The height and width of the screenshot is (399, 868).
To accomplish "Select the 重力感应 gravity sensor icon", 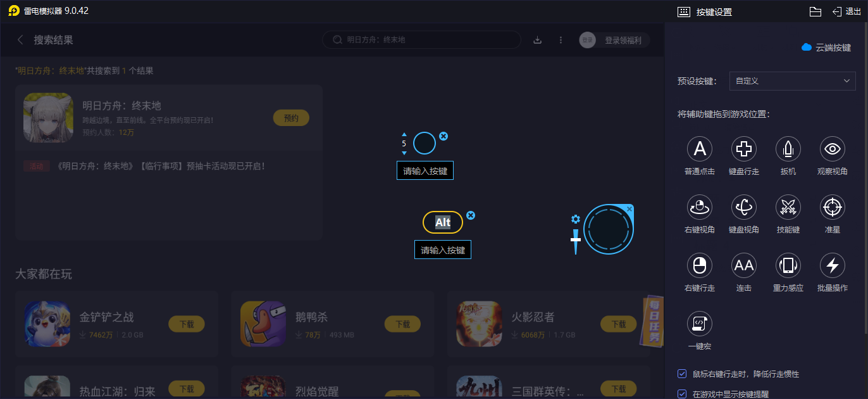I will (788, 265).
